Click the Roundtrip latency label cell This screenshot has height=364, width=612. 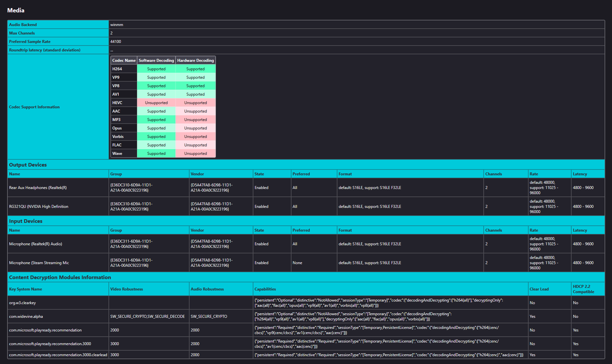tap(45, 50)
